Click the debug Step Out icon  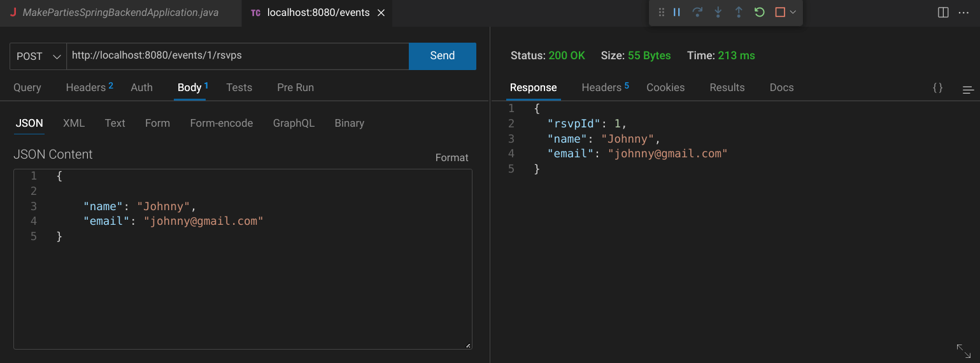(x=739, y=12)
